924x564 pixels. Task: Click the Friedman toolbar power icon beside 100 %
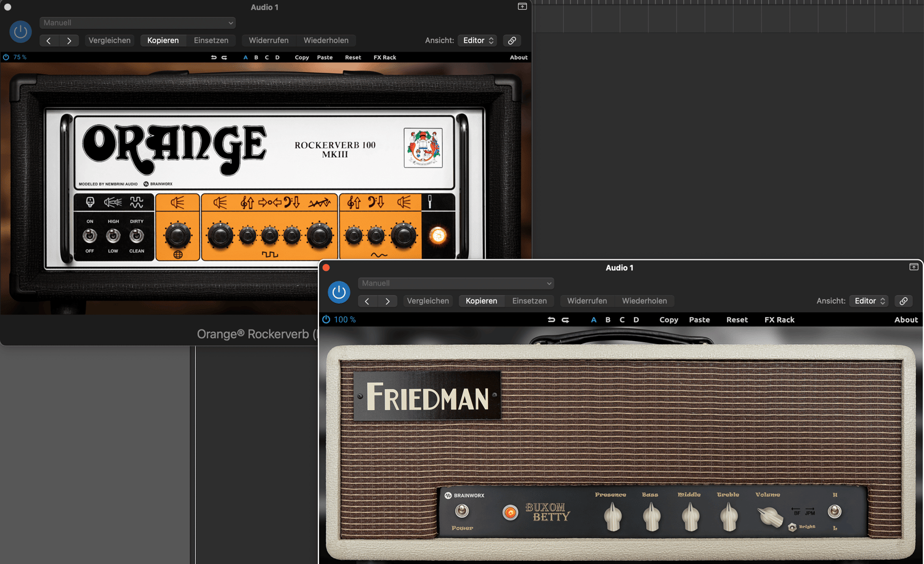[x=326, y=320]
